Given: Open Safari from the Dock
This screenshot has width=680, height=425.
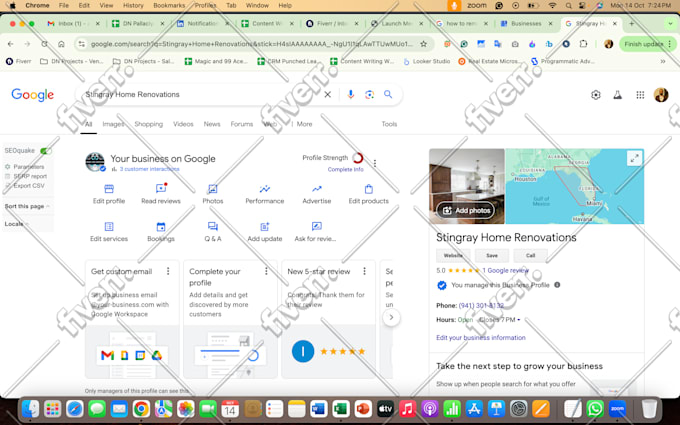Looking at the screenshot, I should coord(75,409).
